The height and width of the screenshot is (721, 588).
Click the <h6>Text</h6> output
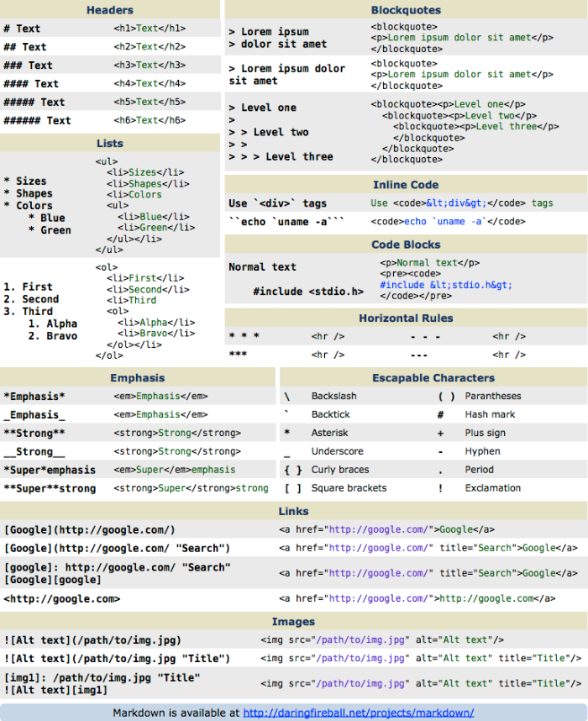(150, 120)
